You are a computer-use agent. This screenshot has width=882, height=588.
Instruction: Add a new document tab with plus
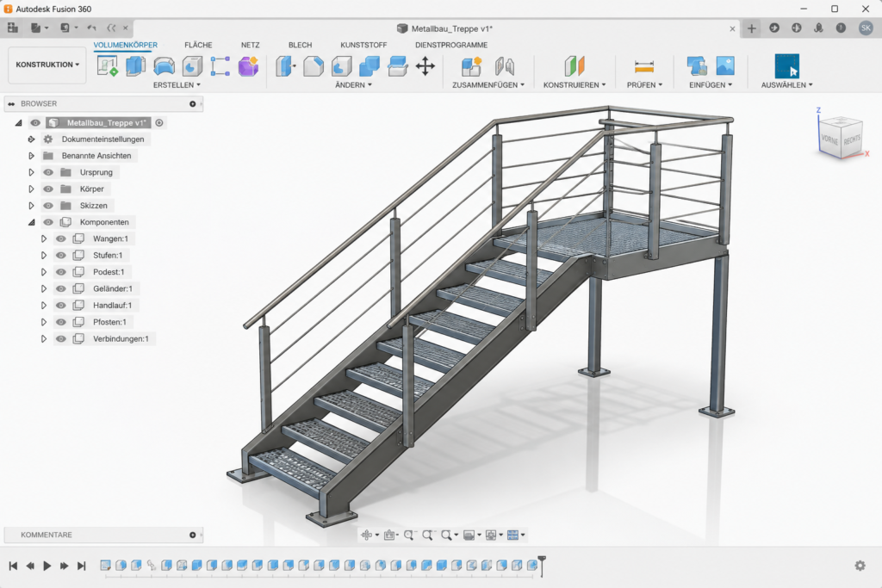(x=751, y=28)
